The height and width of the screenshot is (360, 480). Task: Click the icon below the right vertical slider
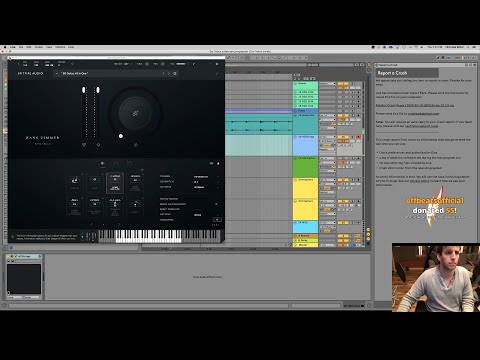coord(98,145)
